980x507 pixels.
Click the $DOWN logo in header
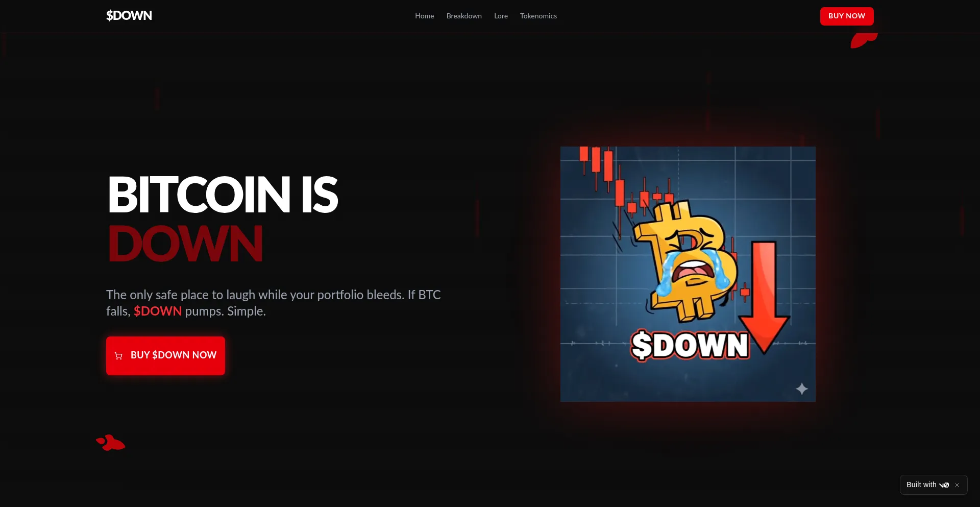click(x=129, y=16)
